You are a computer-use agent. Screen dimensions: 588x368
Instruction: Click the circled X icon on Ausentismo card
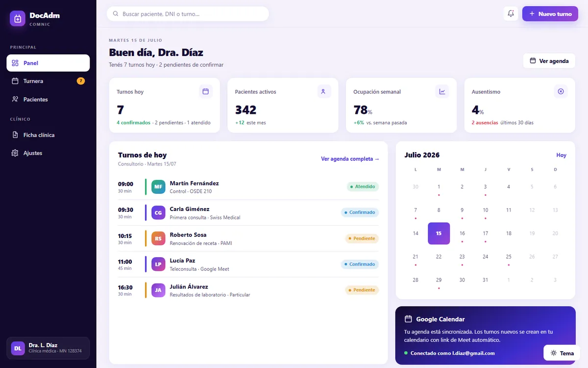[x=561, y=91]
